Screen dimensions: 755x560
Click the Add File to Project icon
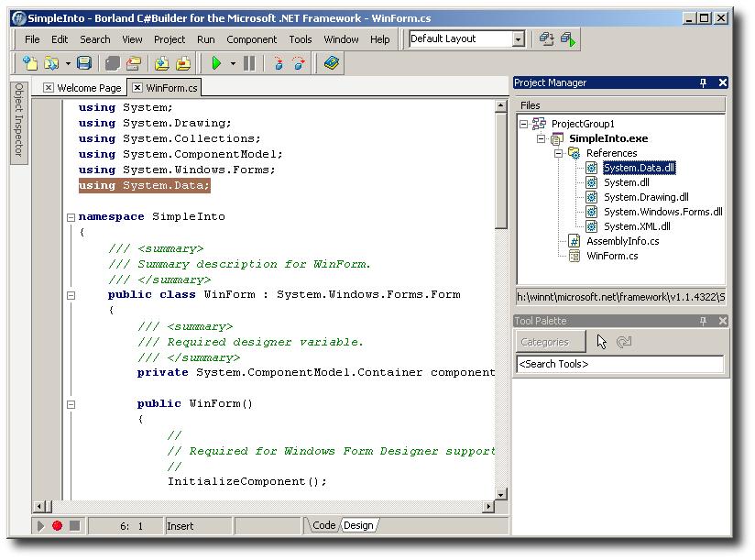(x=162, y=63)
